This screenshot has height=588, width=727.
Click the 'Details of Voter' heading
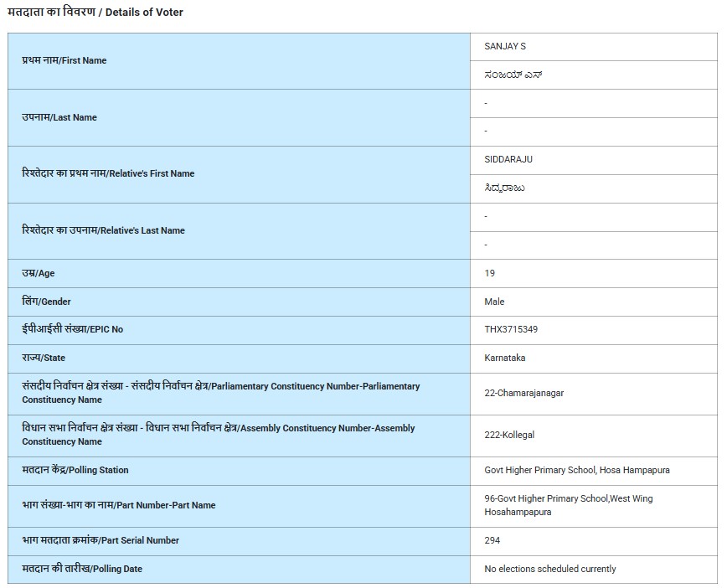click(x=95, y=13)
